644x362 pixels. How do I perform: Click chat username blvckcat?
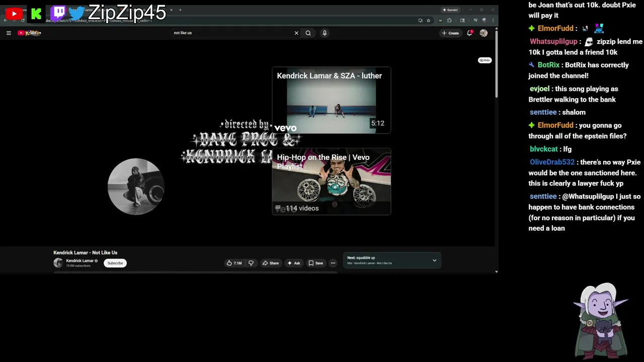coord(543,149)
